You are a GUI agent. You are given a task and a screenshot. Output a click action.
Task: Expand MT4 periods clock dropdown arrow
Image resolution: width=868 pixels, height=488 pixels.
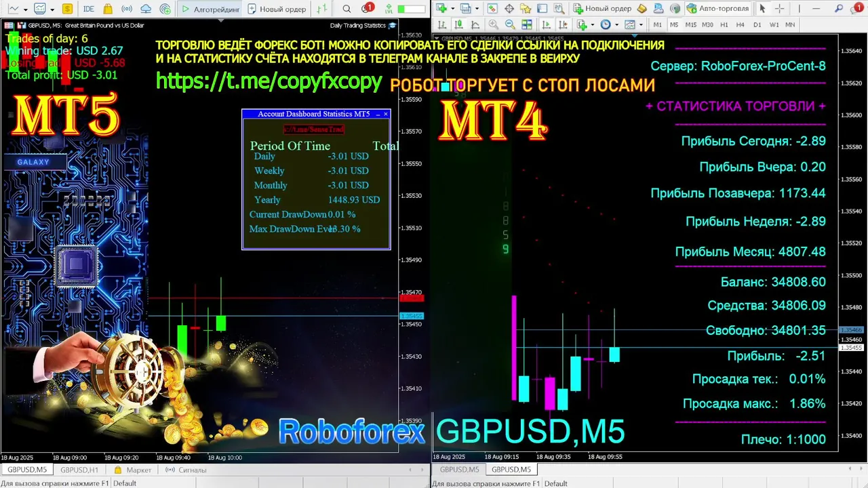[616, 24]
